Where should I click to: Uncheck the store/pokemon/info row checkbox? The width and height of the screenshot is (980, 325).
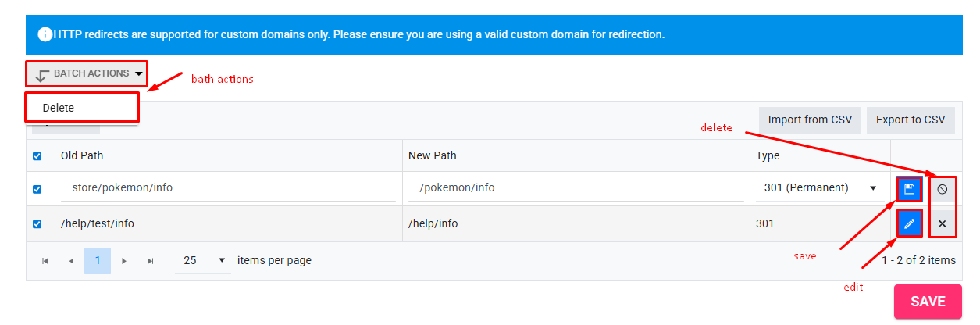[x=37, y=189]
